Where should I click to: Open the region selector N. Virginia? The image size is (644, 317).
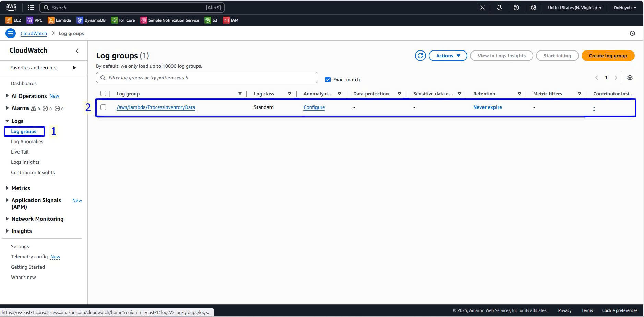tap(574, 8)
